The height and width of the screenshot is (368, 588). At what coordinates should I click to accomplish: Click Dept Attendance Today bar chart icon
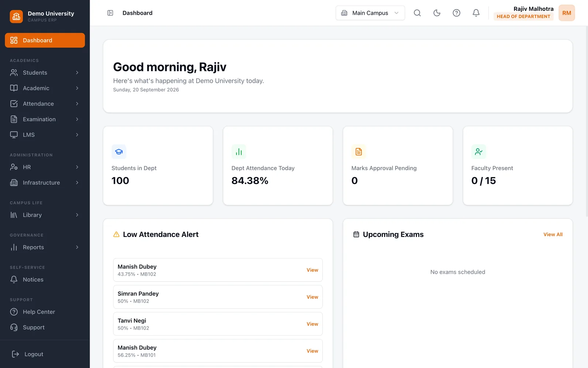[x=239, y=152]
